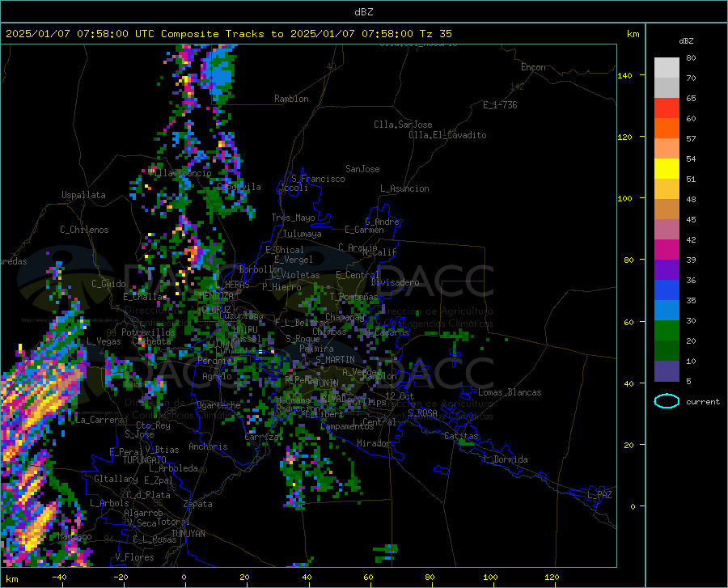Click the Lomas_Blancas map label
The height and width of the screenshot is (588, 728).
point(510,392)
